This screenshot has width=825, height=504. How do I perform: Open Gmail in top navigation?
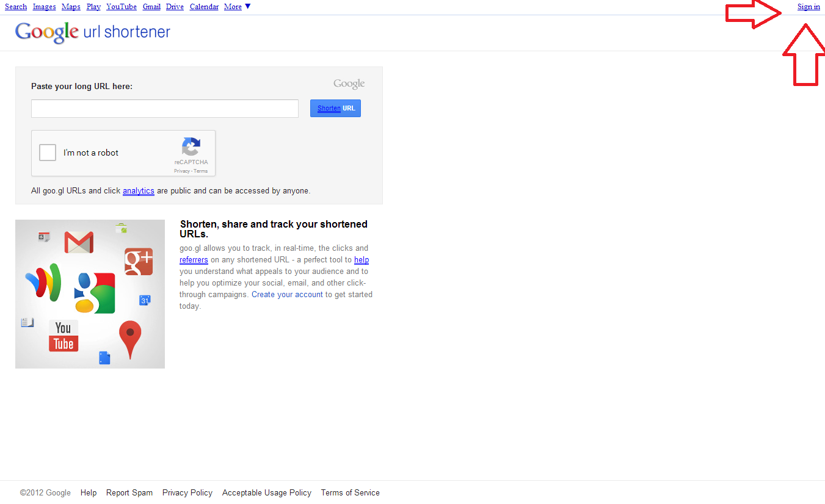[x=151, y=7]
